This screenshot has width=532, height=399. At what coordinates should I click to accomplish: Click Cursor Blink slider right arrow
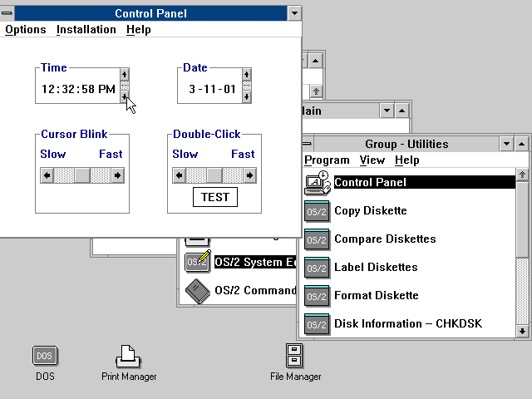[118, 175]
